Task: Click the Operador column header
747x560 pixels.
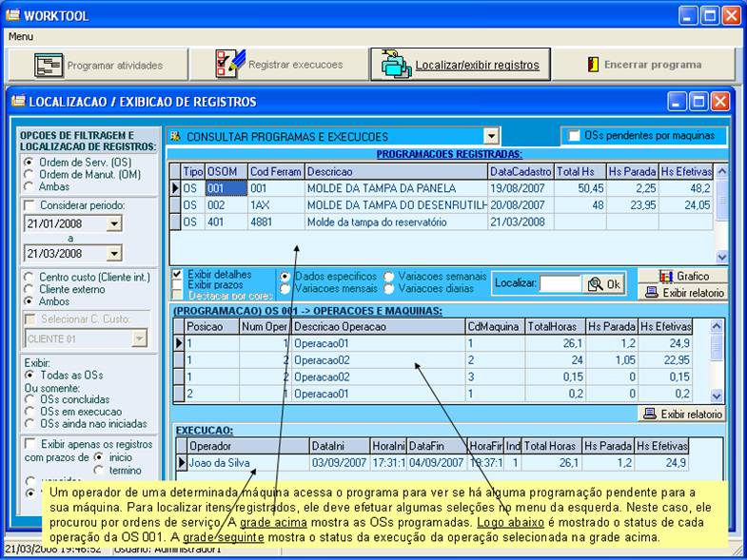Action: tap(247, 446)
